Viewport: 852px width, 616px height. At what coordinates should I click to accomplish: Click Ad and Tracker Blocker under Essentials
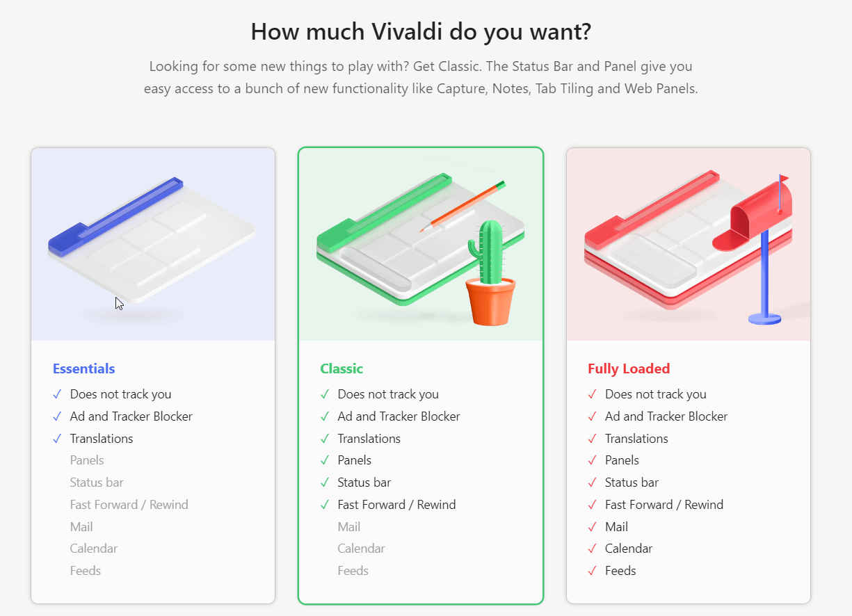tap(131, 416)
